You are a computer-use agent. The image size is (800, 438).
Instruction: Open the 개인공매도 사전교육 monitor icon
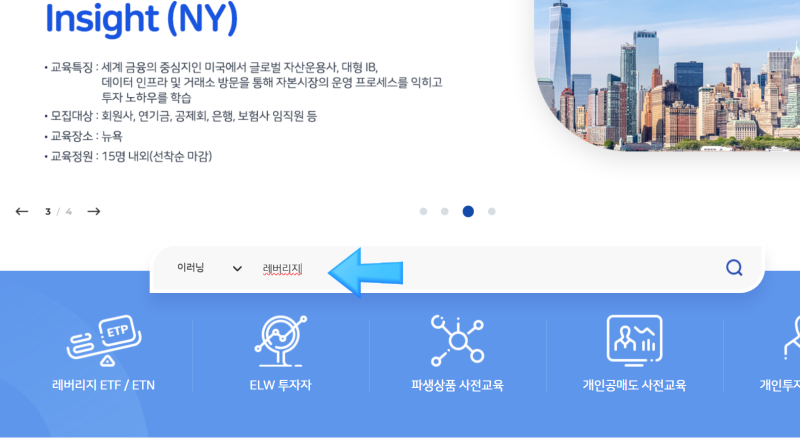pos(634,340)
